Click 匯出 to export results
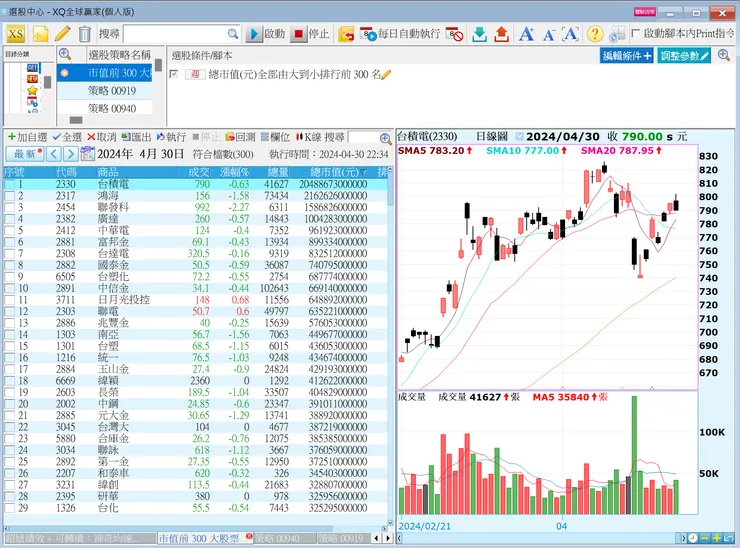Viewport: 740px width, 548px height. coord(136,137)
